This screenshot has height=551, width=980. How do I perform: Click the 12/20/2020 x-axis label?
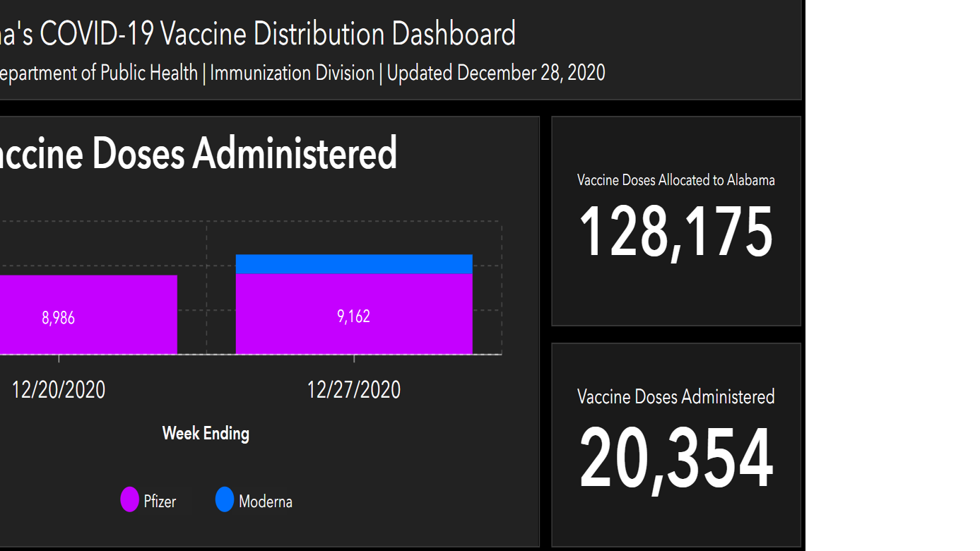(58, 389)
